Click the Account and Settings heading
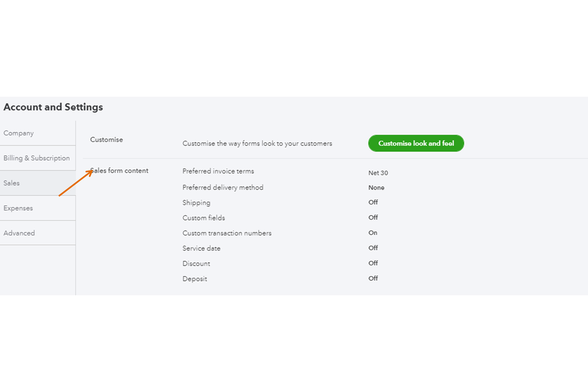The width and height of the screenshot is (588, 392). [53, 107]
